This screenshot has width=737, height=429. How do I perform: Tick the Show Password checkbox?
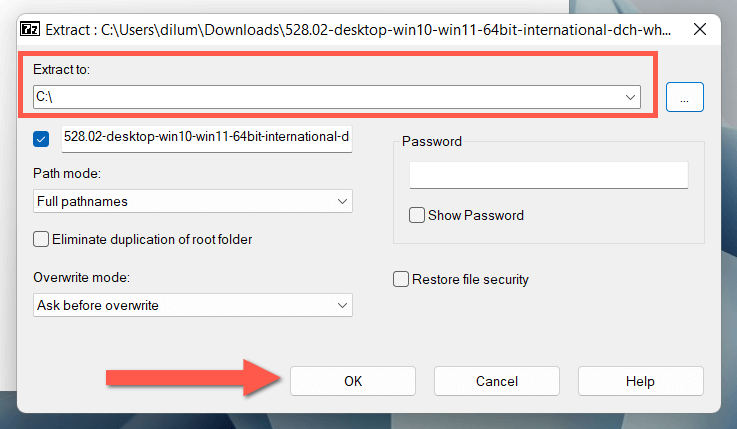pos(417,215)
